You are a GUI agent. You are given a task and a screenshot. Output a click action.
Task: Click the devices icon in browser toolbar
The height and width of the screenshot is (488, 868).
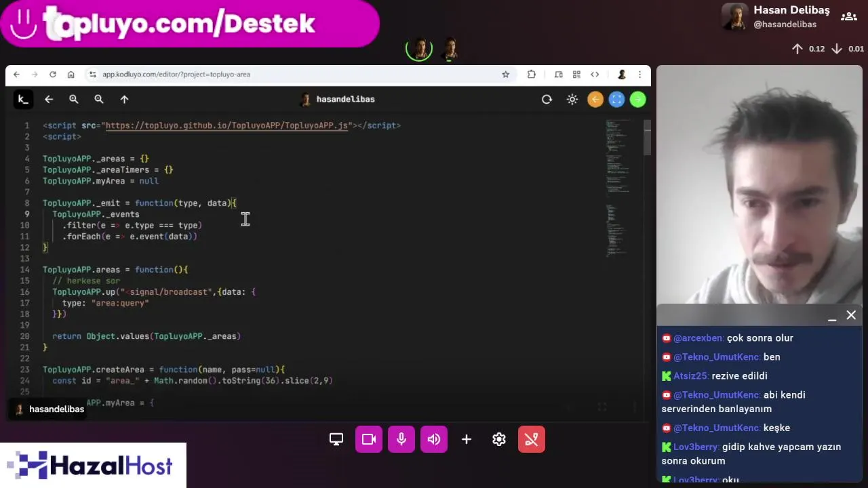pyautogui.click(x=558, y=75)
